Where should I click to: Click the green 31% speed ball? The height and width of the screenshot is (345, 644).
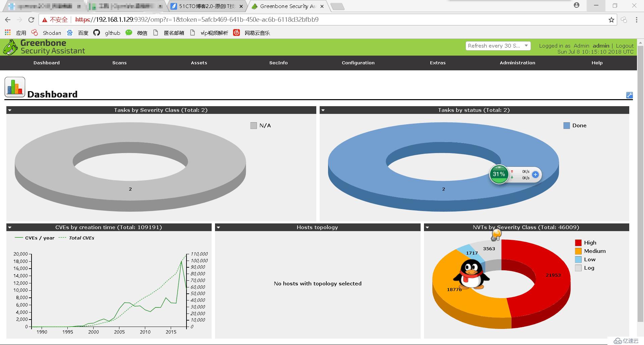pos(499,174)
